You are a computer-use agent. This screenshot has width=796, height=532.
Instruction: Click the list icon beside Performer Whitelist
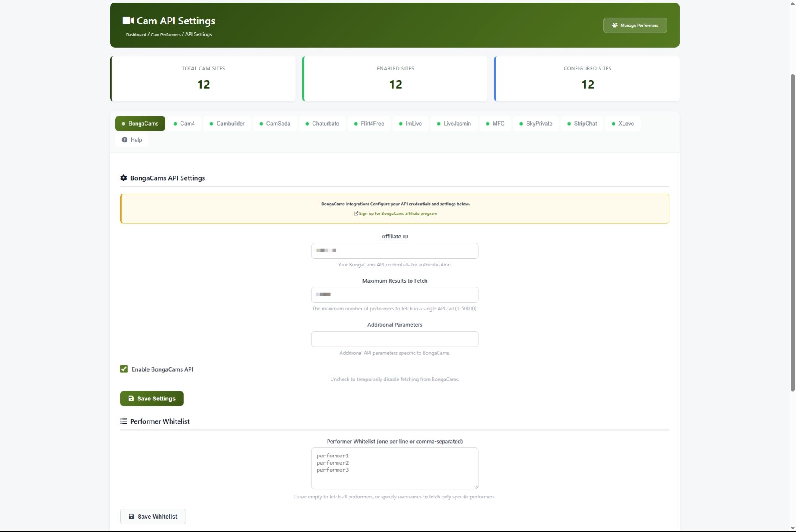pos(124,421)
